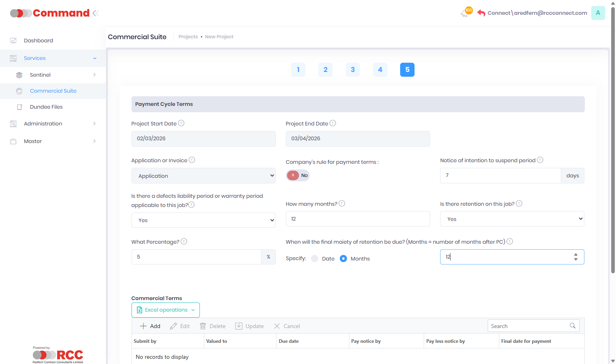Image resolution: width=616 pixels, height=364 pixels.
Task: Show info for How many months
Action: click(342, 203)
